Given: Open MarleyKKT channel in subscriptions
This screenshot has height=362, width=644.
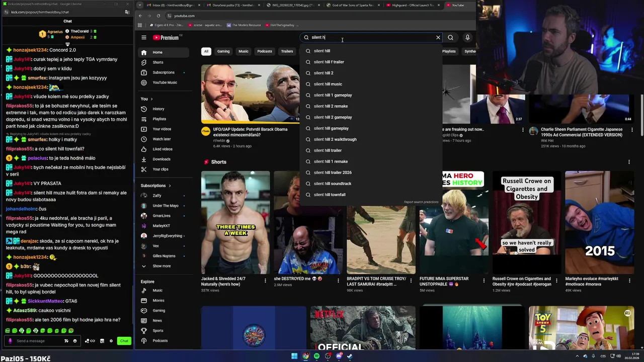Looking at the screenshot, I should point(163,226).
